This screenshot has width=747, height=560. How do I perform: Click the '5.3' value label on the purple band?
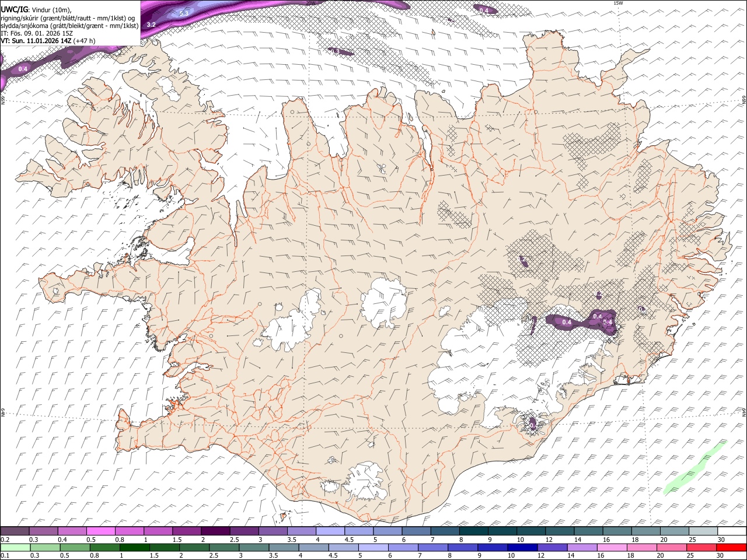click(184, 13)
